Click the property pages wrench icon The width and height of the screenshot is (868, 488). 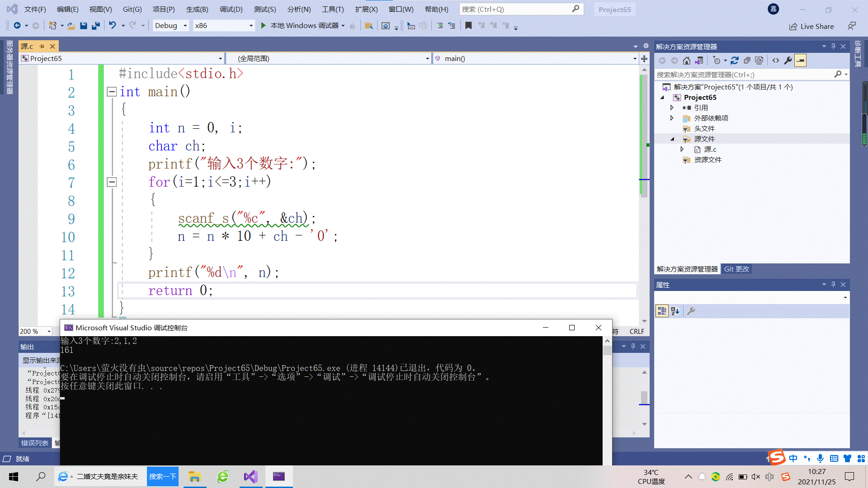pyautogui.click(x=691, y=311)
